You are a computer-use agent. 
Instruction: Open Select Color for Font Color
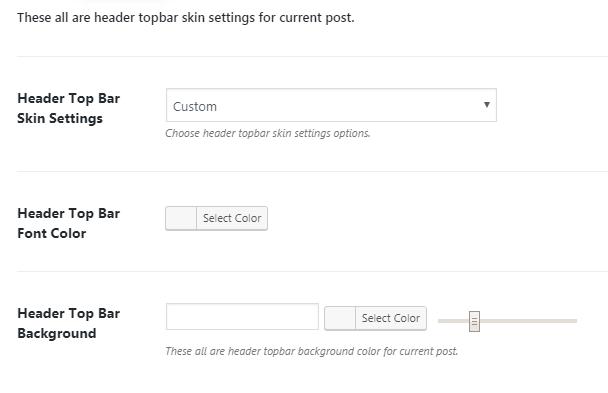tap(232, 218)
